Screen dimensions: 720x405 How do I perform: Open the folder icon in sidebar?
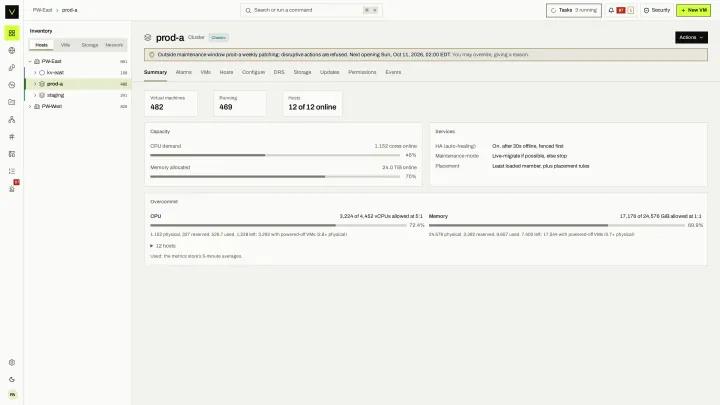click(12, 102)
